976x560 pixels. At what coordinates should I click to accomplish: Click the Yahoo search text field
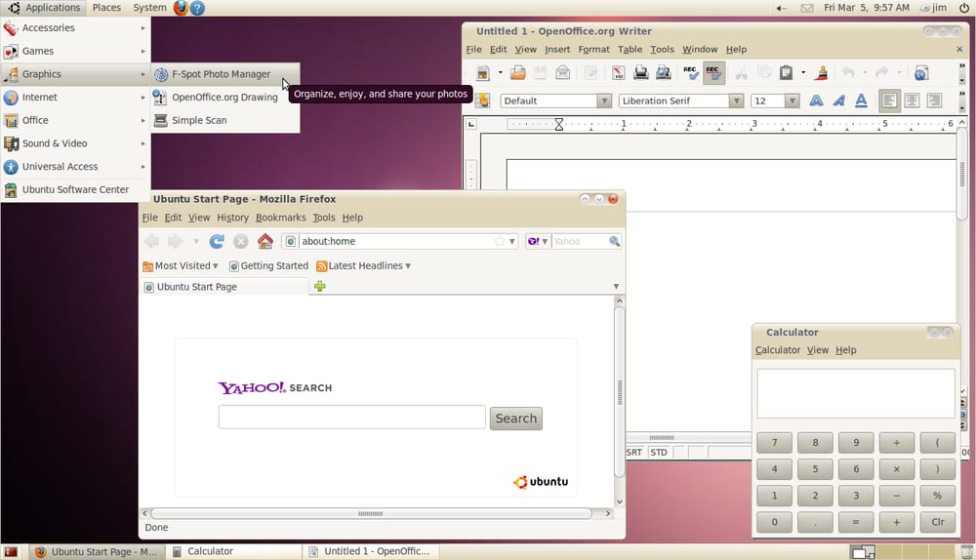[x=351, y=418]
